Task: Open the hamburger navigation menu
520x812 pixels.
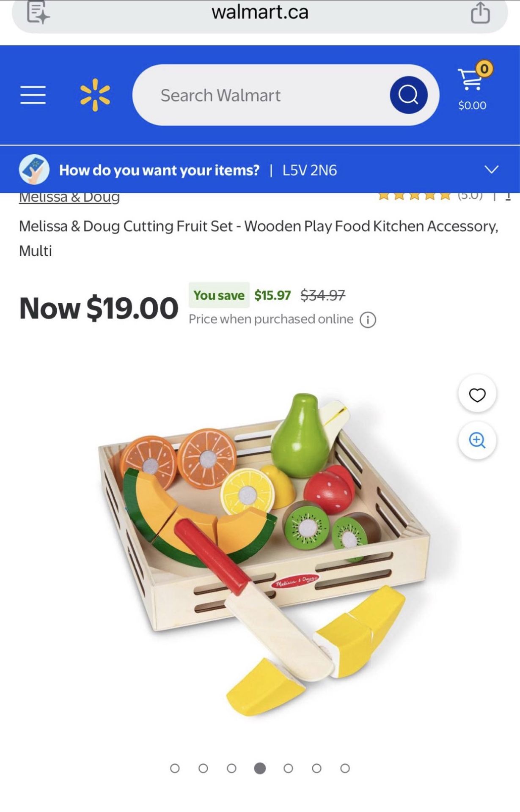Action: pos(33,95)
